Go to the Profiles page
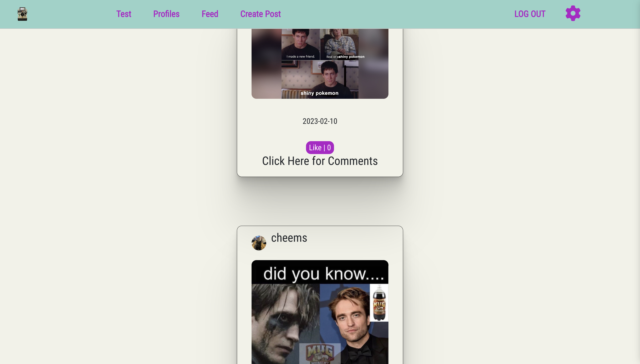The image size is (640, 364). click(x=166, y=14)
